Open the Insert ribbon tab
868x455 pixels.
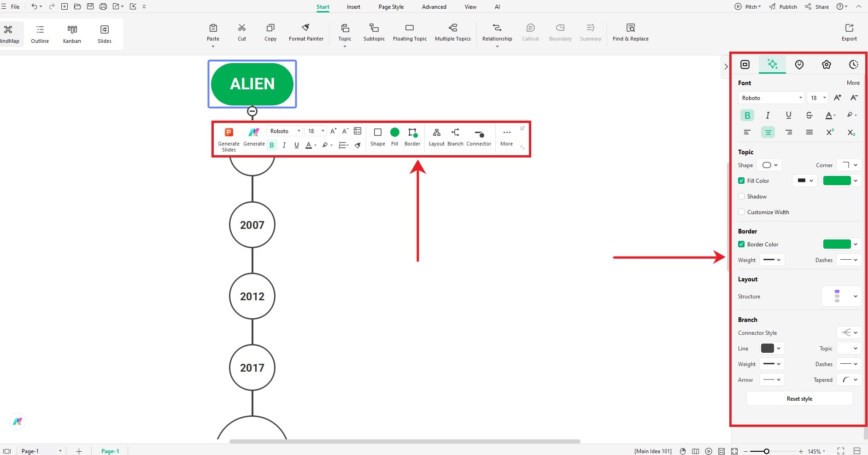[353, 7]
